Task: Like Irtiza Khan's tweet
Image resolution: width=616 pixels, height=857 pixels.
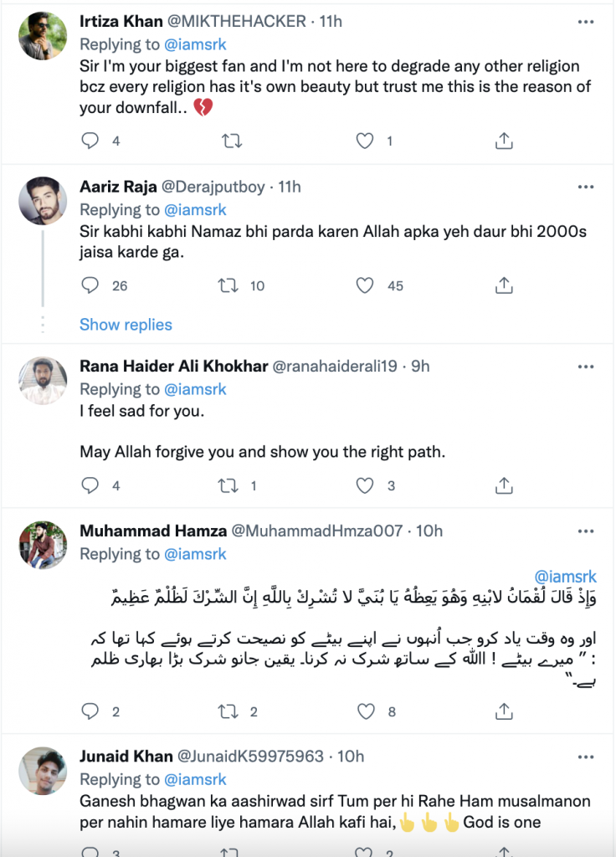Action: coord(365,141)
